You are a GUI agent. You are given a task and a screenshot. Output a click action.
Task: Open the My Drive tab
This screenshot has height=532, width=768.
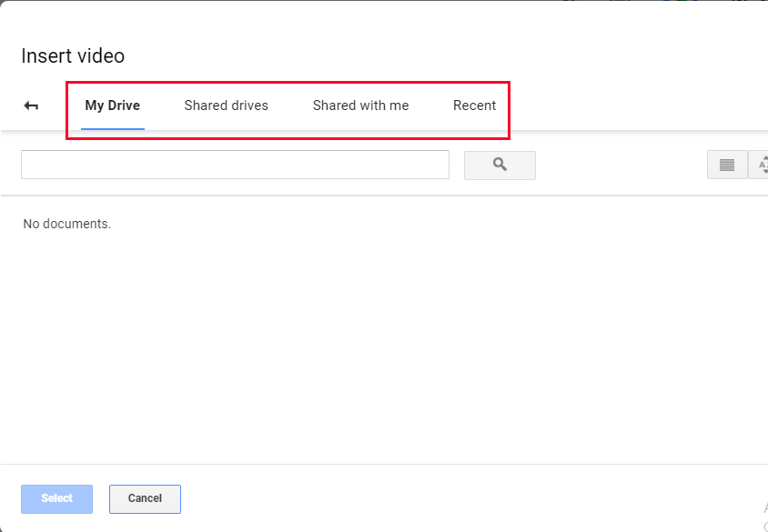[113, 105]
